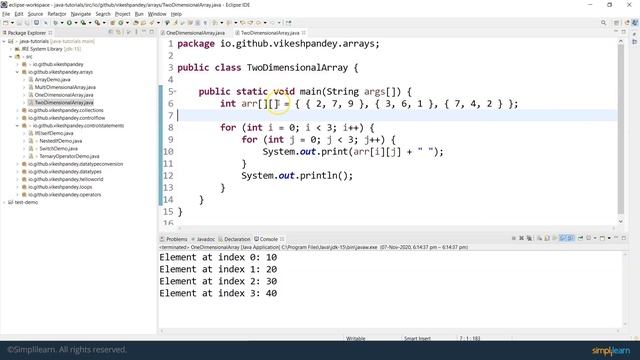This screenshot has height=360, width=640.
Task: Select SwitchDemo.java in Package Explorer
Action: 58,149
